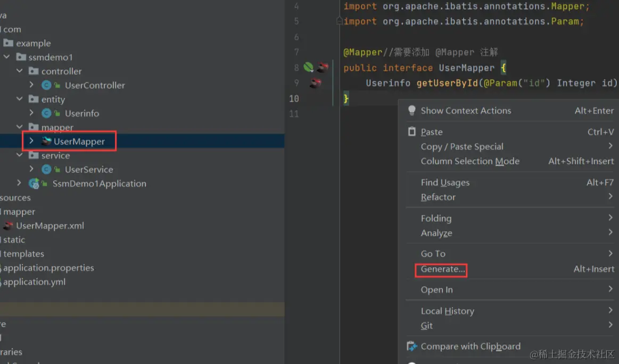This screenshot has width=619, height=364.
Task: Expand the UserController node
Action: pyautogui.click(x=31, y=85)
